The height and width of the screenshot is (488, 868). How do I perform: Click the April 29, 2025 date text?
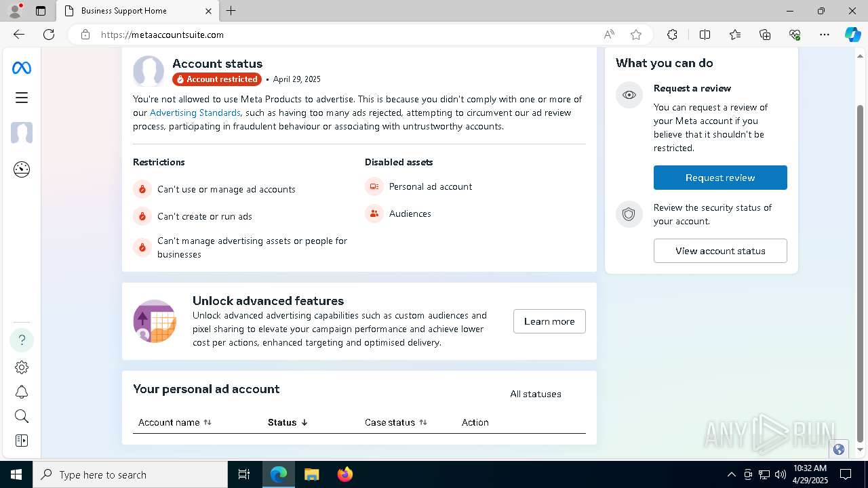tap(297, 79)
